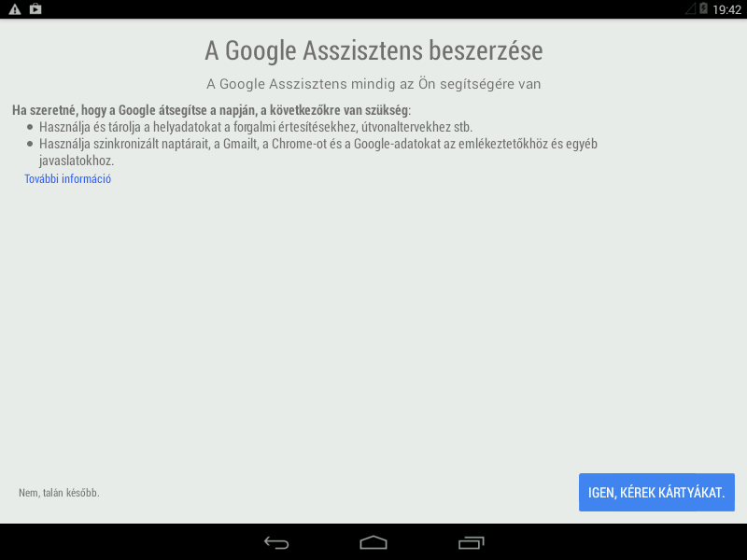Tap the 19:42 status bar clock
This screenshot has height=560, width=747.
tap(726, 9)
